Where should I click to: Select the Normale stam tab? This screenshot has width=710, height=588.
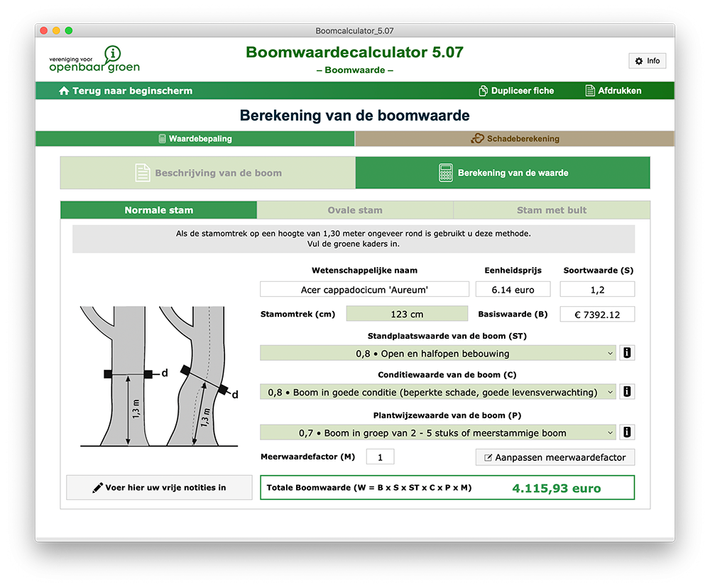[x=158, y=210]
